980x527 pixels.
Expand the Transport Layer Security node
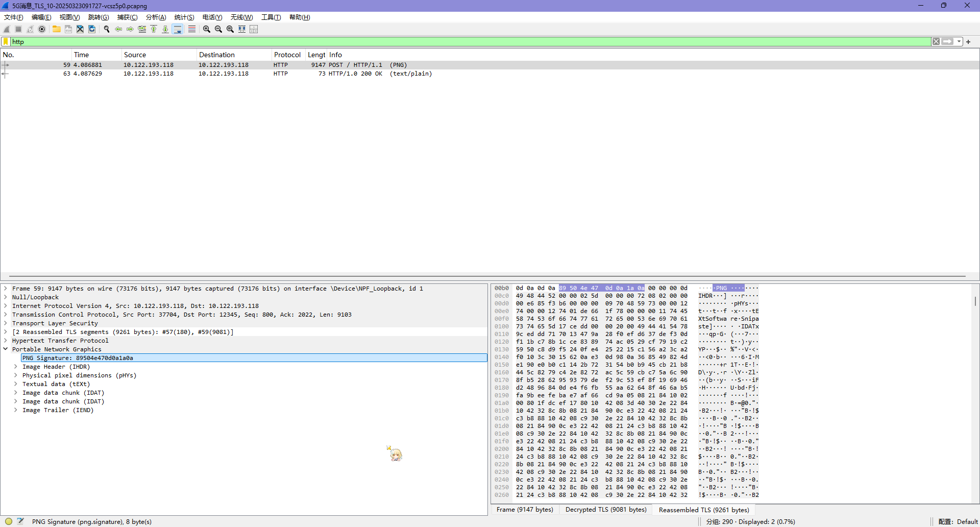pos(6,323)
